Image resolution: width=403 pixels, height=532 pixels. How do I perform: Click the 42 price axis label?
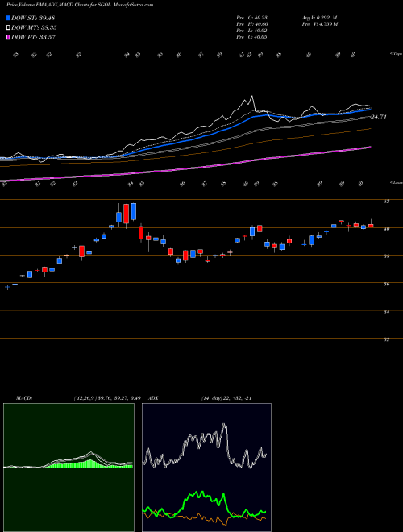386,202
